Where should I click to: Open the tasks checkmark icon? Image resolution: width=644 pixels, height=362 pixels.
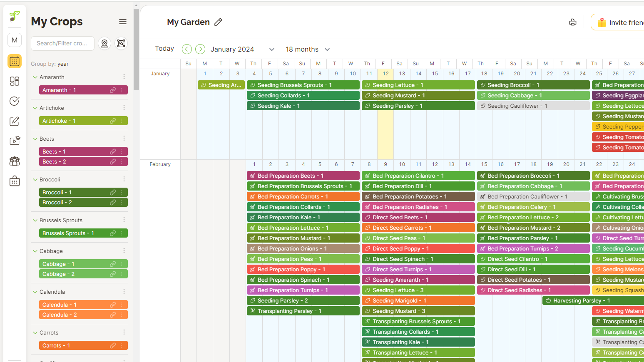[15, 101]
